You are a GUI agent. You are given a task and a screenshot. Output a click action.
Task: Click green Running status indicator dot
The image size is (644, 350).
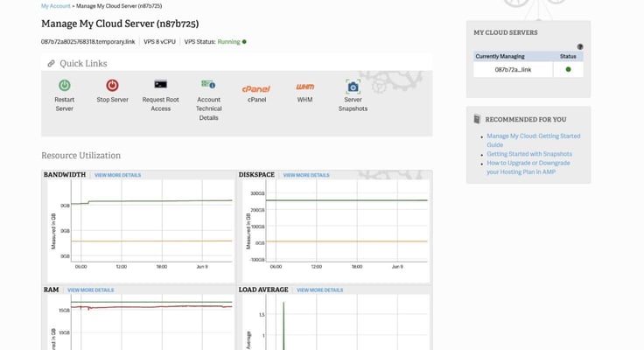pyautogui.click(x=244, y=41)
